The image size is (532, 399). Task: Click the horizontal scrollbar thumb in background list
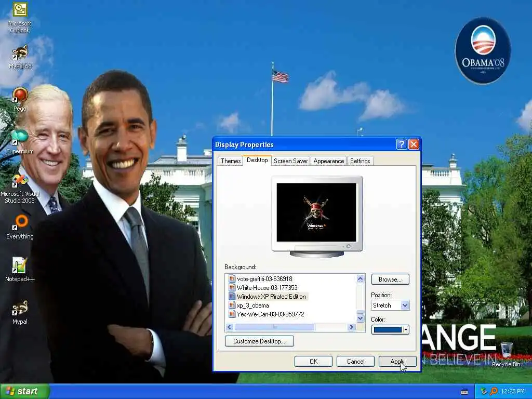coord(274,327)
